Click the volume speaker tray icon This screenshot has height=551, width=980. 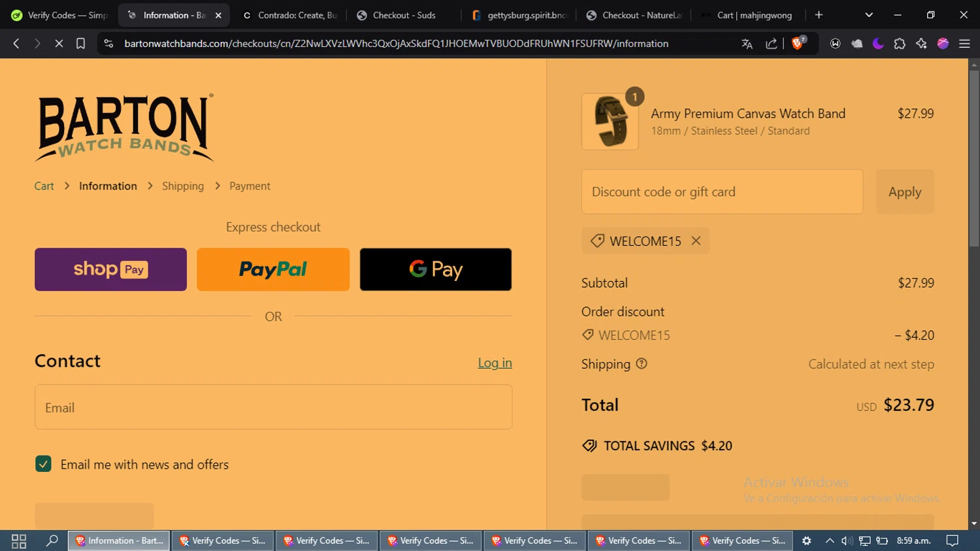[x=847, y=541]
